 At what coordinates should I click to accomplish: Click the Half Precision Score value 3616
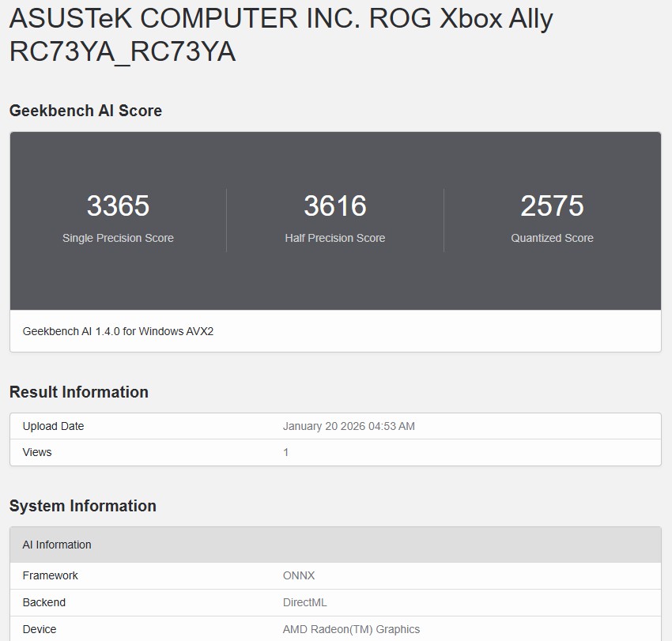click(x=335, y=206)
